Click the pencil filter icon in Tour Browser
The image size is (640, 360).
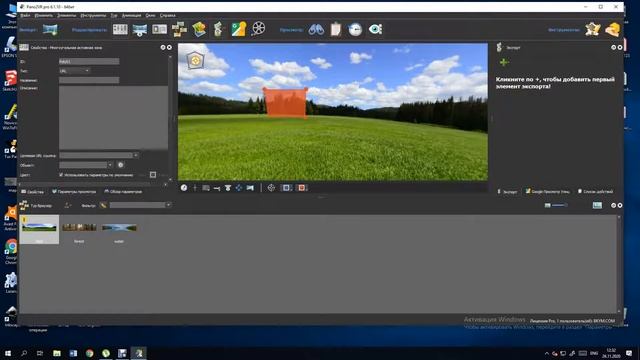[103, 205]
